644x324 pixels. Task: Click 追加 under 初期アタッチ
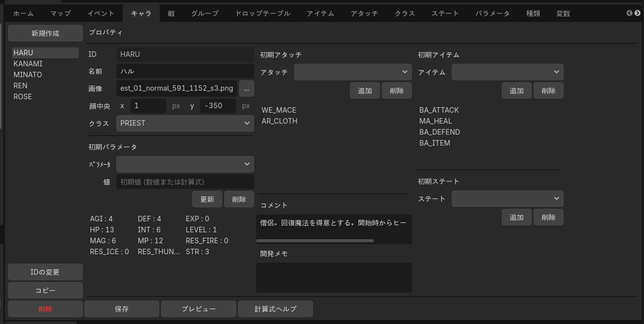[365, 91]
